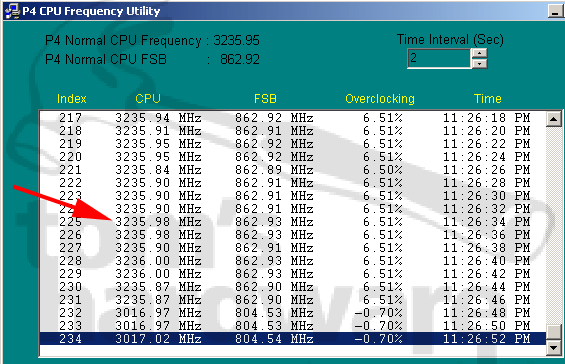This screenshot has height=364, width=565.
Task: Increase the Time Interval with up arrow
Action: pyautogui.click(x=480, y=53)
